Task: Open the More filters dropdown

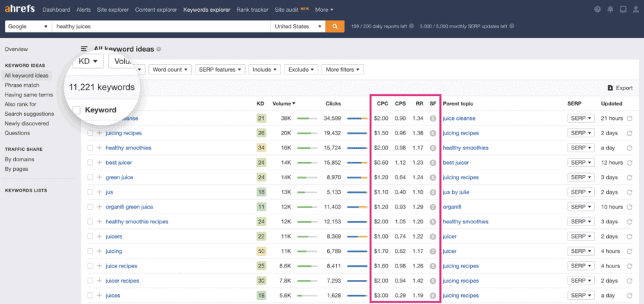Action: 342,70
